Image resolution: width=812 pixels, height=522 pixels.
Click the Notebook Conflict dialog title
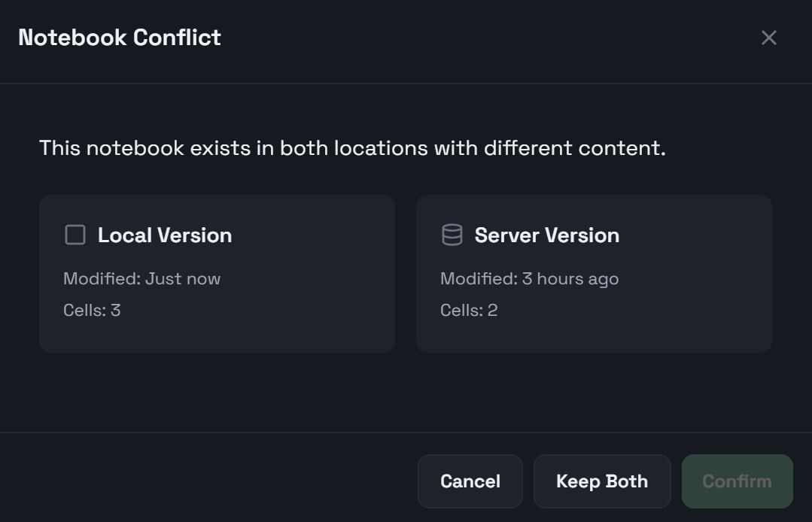[120, 38]
